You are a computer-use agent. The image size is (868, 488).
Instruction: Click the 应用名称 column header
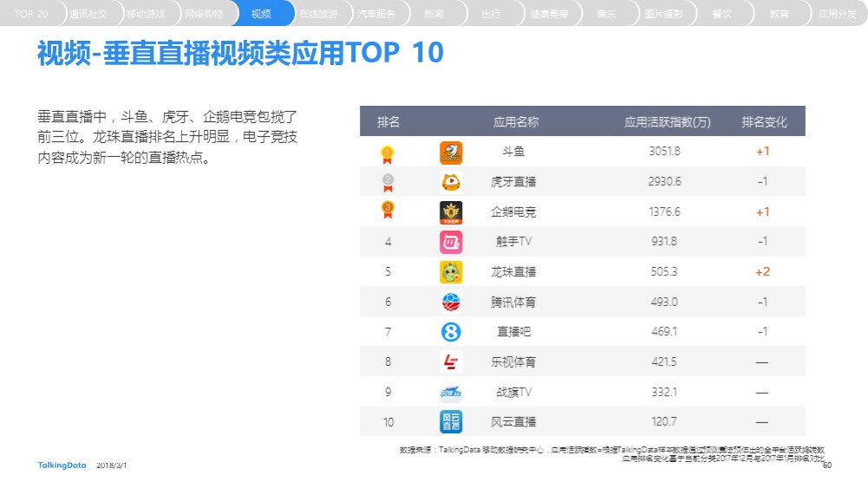pos(516,121)
